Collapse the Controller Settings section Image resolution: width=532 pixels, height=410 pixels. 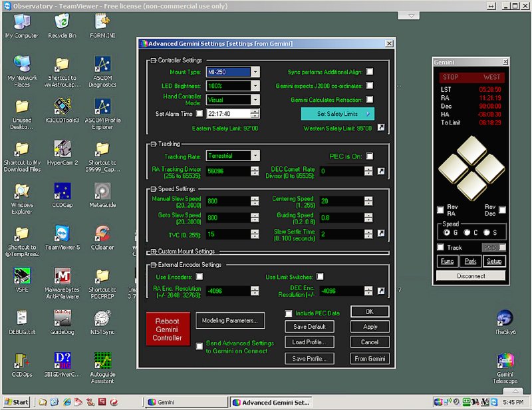coord(154,60)
